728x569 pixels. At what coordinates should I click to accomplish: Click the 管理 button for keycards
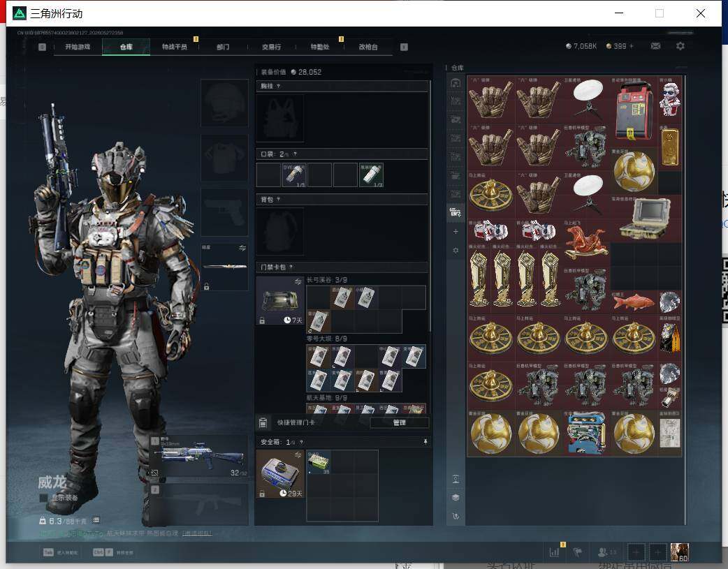(x=400, y=423)
